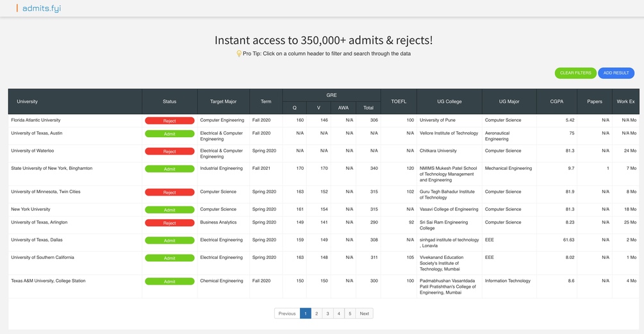Select the CGPA column header
The width and height of the screenshot is (644, 334).
[557, 101]
